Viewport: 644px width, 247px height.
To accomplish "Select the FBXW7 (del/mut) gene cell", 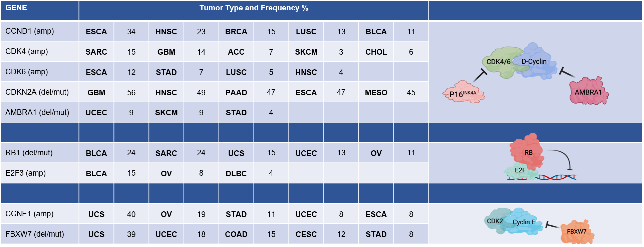I will click(x=35, y=234).
